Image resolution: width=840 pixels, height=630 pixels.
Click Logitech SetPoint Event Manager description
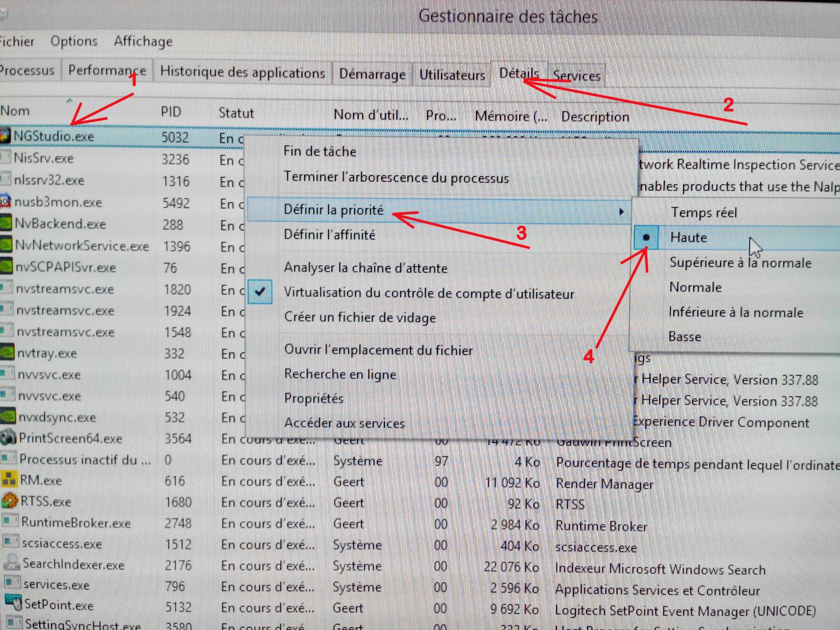685,611
